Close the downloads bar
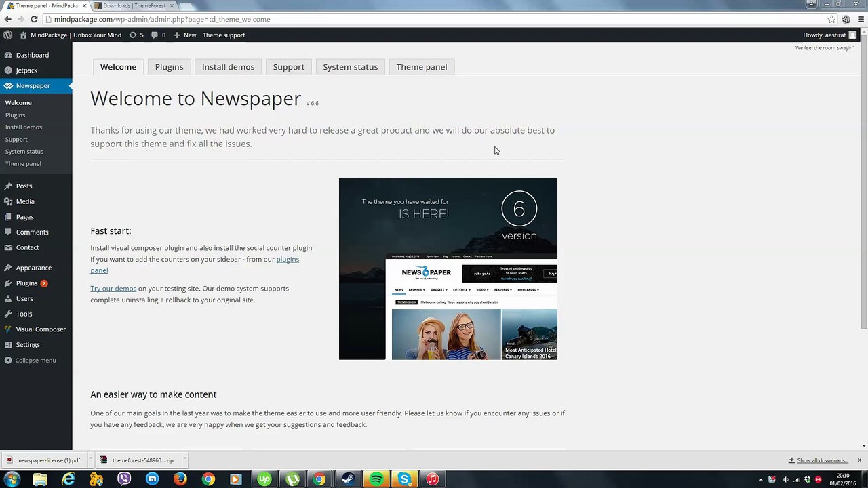Viewport: 868px width, 488px height. coord(859,460)
